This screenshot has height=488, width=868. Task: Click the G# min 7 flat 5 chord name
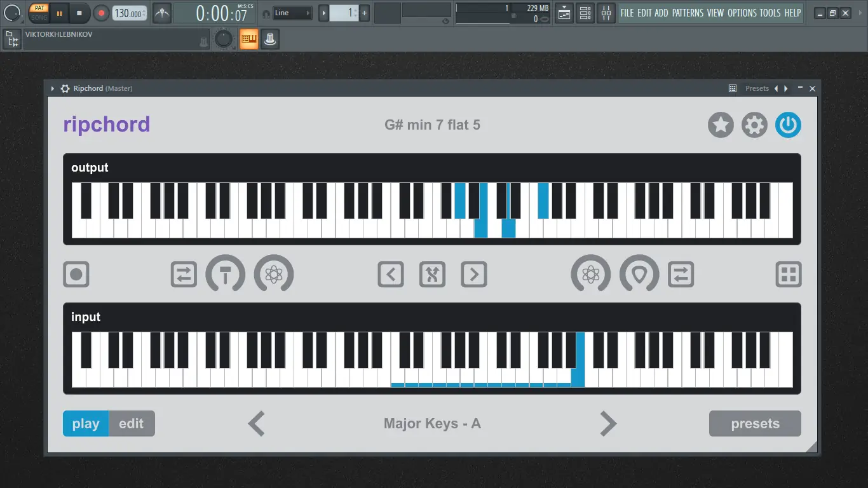tap(432, 125)
